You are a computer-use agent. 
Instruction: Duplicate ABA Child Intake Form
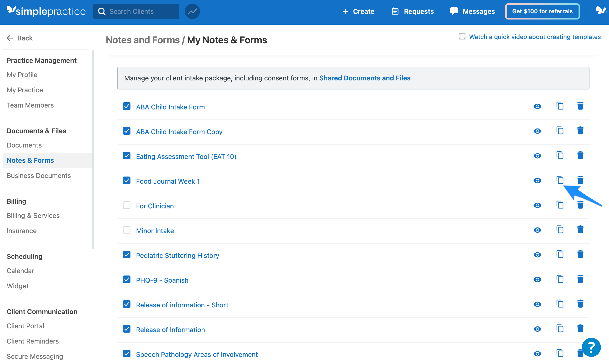click(560, 106)
